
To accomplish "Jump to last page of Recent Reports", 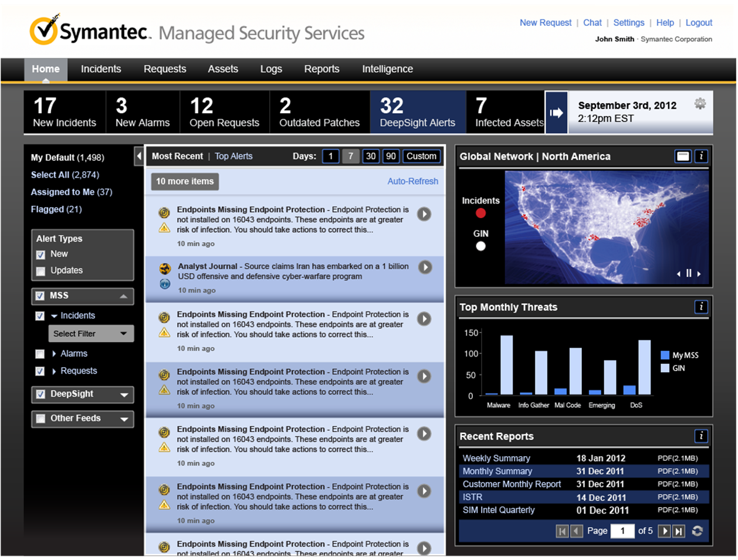I will click(x=679, y=531).
